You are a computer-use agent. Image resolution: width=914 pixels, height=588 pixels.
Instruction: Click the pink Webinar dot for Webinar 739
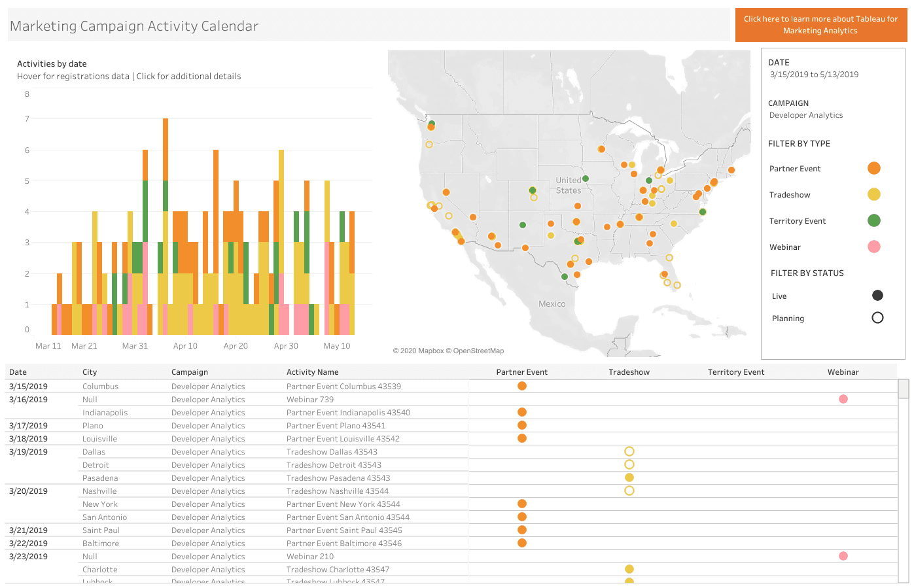[843, 399]
